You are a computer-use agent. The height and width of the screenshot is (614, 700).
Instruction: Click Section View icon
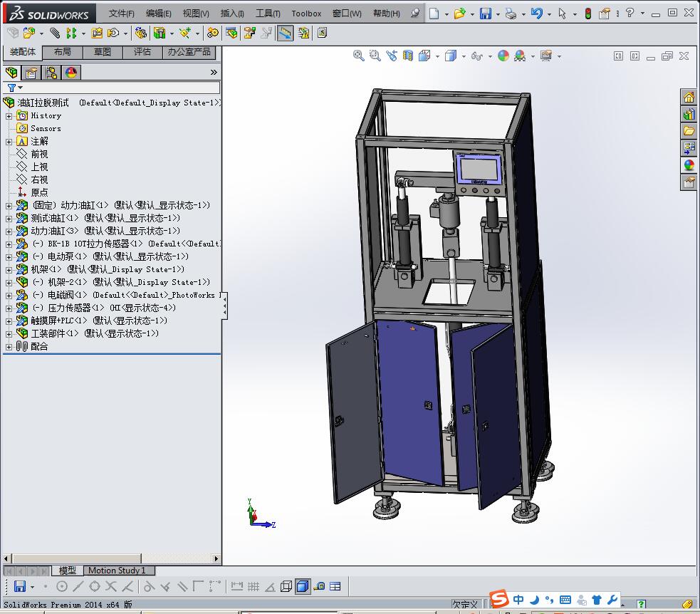point(408,56)
